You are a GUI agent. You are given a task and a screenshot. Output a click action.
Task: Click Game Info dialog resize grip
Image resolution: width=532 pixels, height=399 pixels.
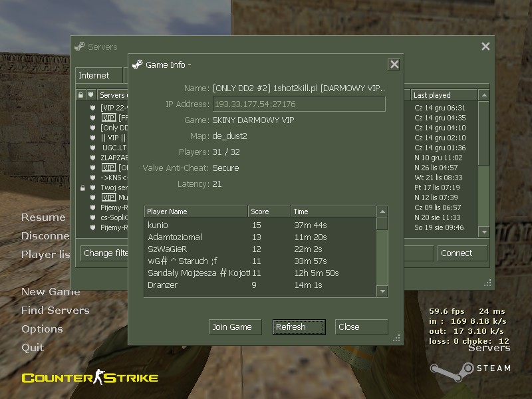point(396,338)
